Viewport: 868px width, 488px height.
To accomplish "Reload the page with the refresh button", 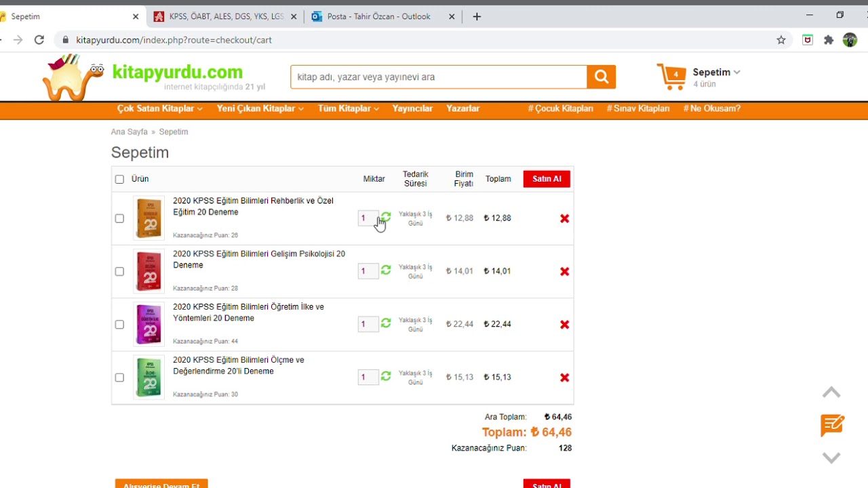I will pos(39,40).
